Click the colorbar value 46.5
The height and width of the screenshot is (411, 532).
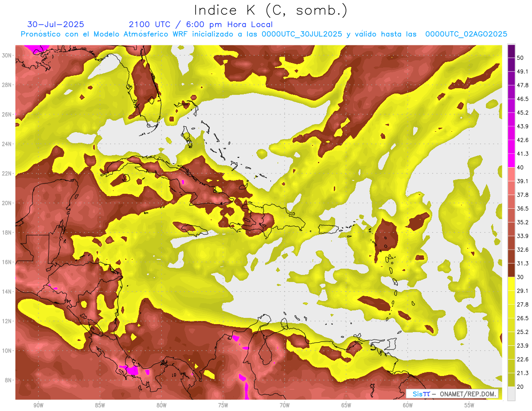[522, 99]
